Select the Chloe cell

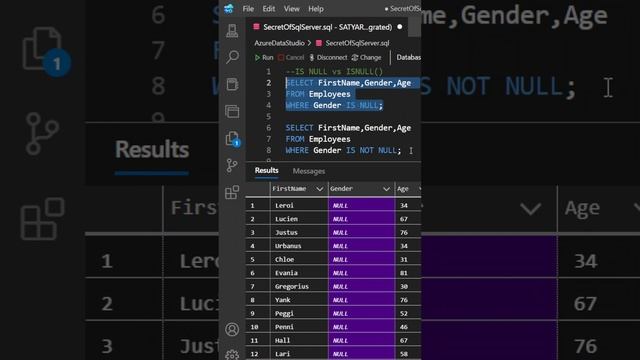[299, 259]
